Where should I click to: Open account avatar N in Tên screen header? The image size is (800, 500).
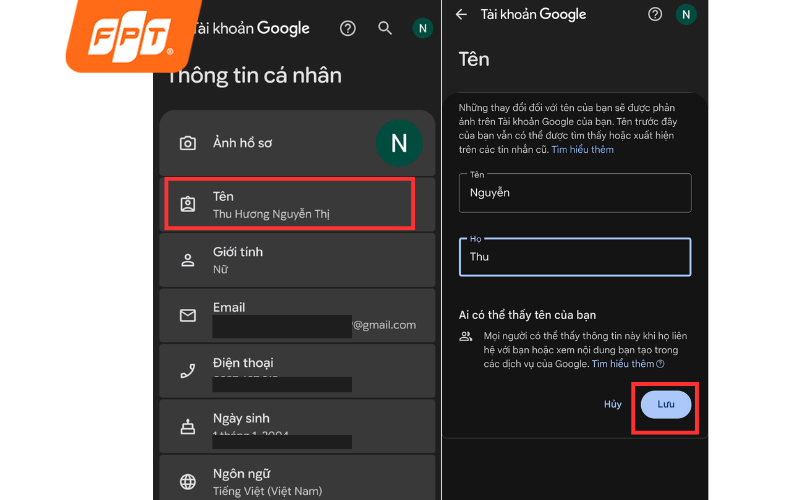686,14
